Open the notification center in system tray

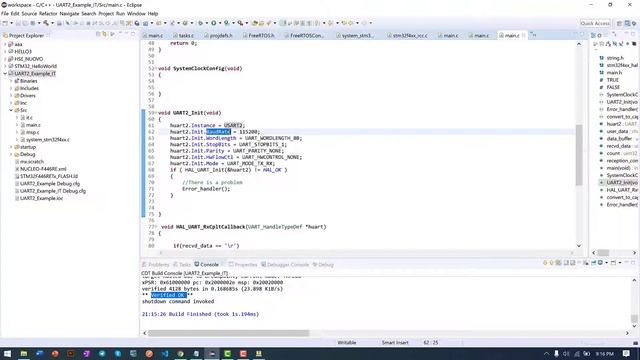tap(627, 353)
